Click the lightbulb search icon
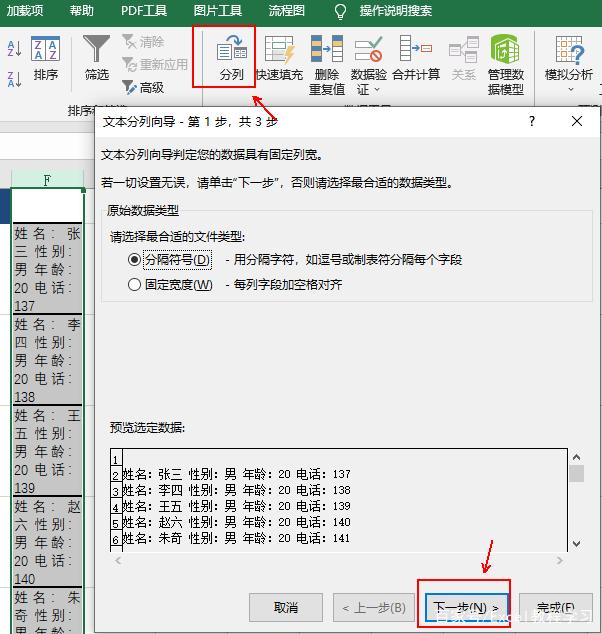This screenshot has width=602, height=634. (x=340, y=11)
